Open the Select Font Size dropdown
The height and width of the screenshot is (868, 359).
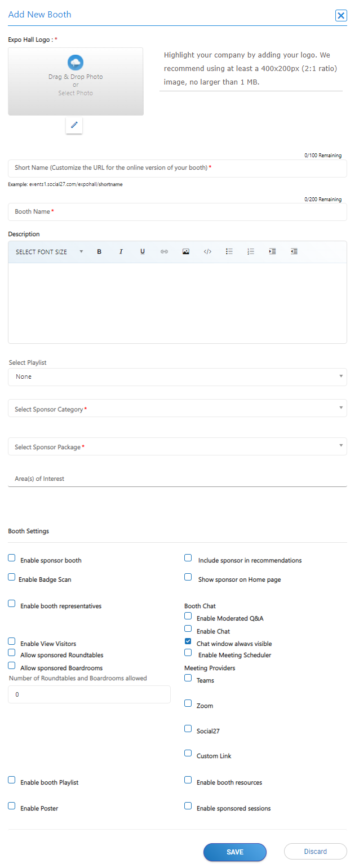click(x=49, y=252)
